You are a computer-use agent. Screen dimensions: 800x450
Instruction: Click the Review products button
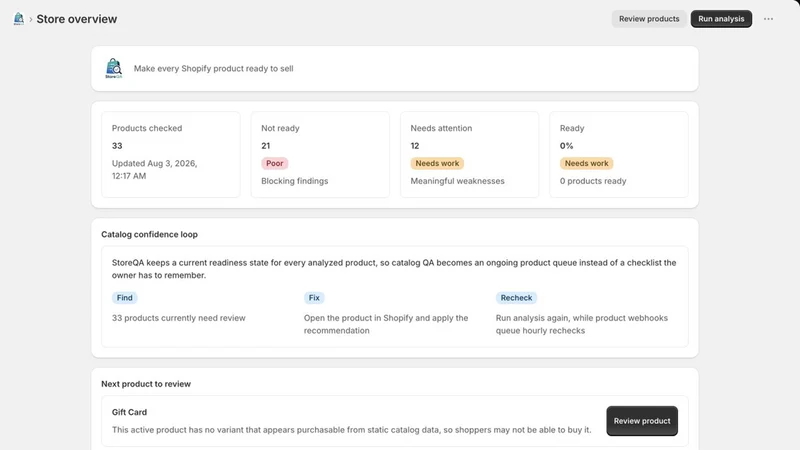coord(649,19)
